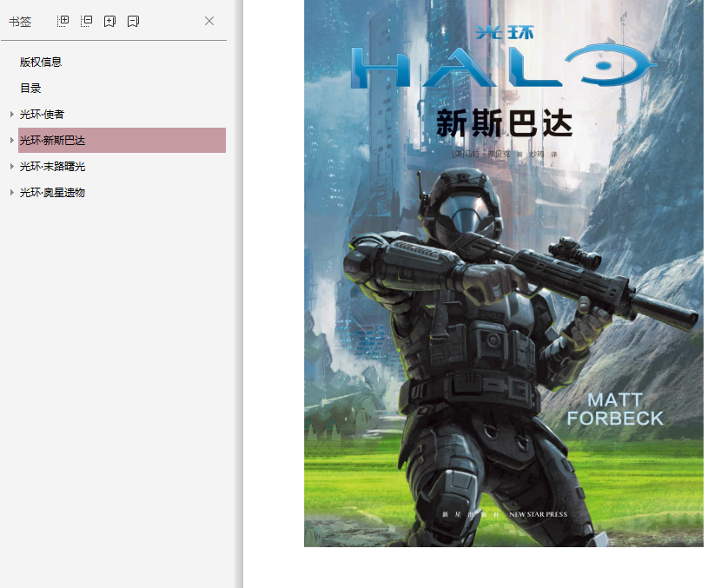Screen dimensions: 728x588
Task: Click the add bookmark icon
Action: [109, 22]
